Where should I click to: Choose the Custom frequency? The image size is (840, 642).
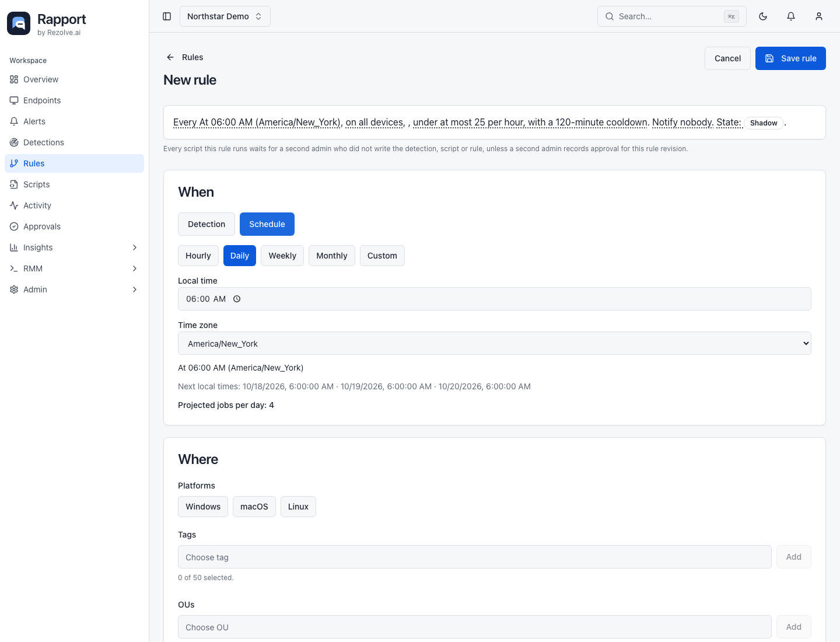pyautogui.click(x=382, y=256)
